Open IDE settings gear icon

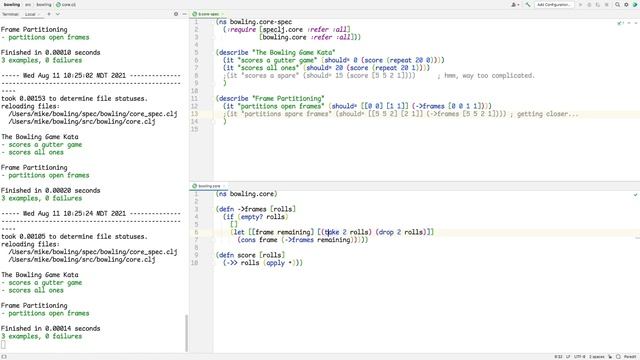click(626, 4)
